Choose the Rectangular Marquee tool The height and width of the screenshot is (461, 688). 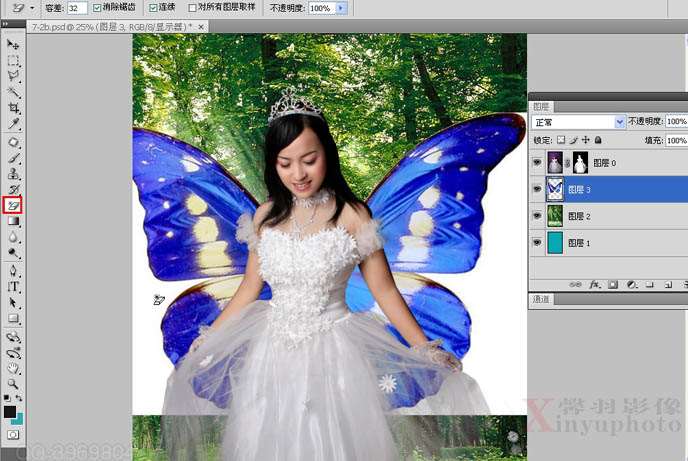pos(14,61)
